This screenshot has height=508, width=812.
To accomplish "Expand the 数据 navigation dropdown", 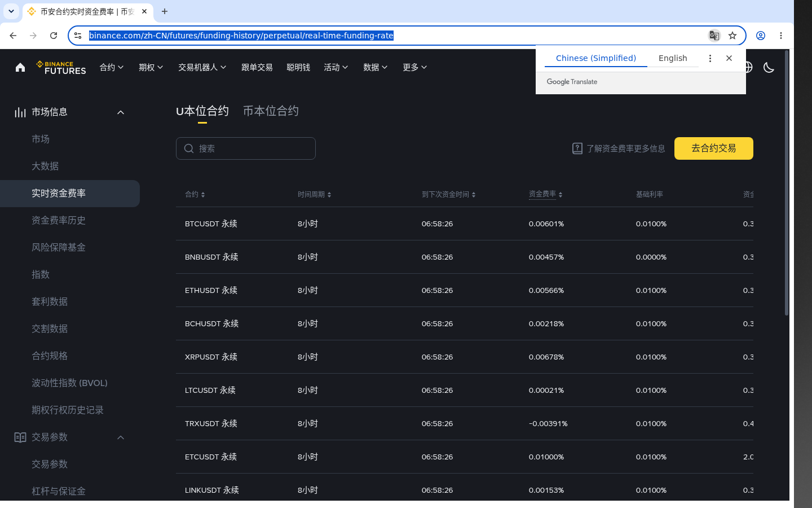I will pos(376,67).
